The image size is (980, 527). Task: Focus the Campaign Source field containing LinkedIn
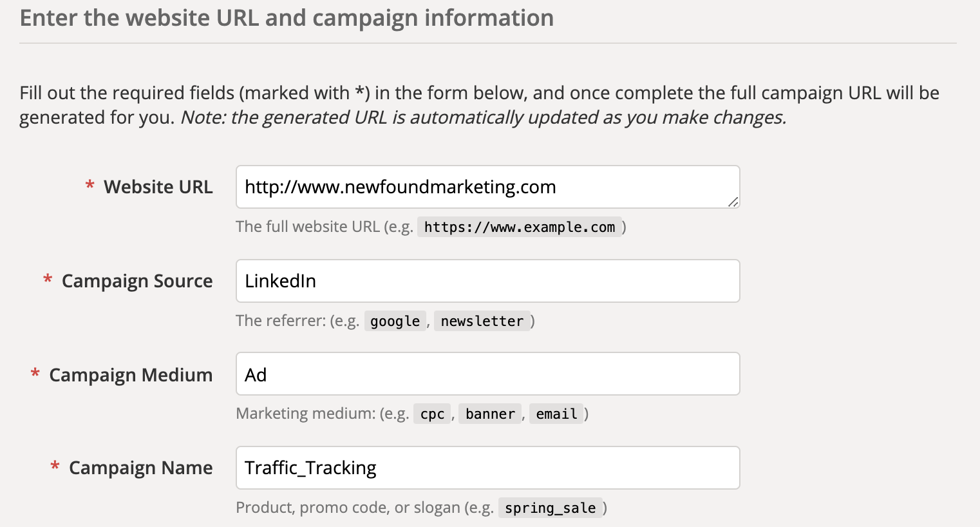487,281
